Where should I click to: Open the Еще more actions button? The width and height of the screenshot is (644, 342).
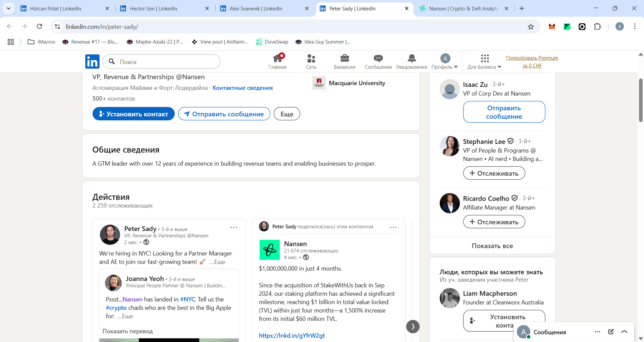pos(287,114)
